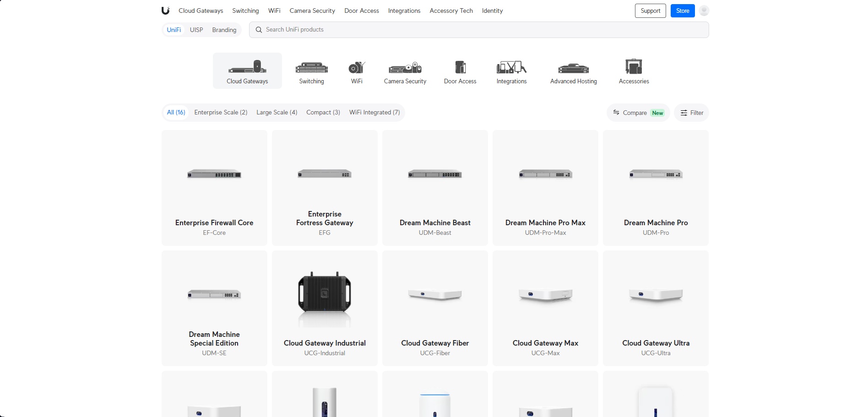Select the WiFi Integrated (7) filter
Image resolution: width=868 pixels, height=417 pixels.
point(374,112)
